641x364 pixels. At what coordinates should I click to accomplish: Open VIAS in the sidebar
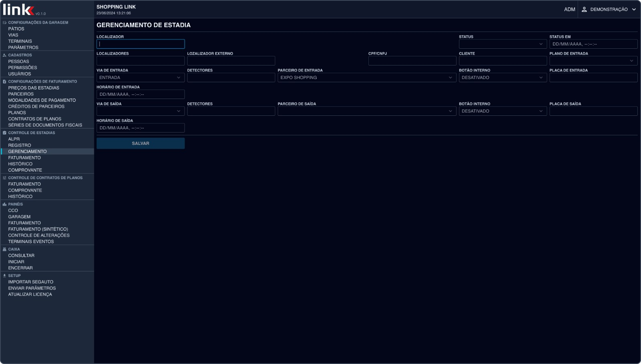coord(13,35)
